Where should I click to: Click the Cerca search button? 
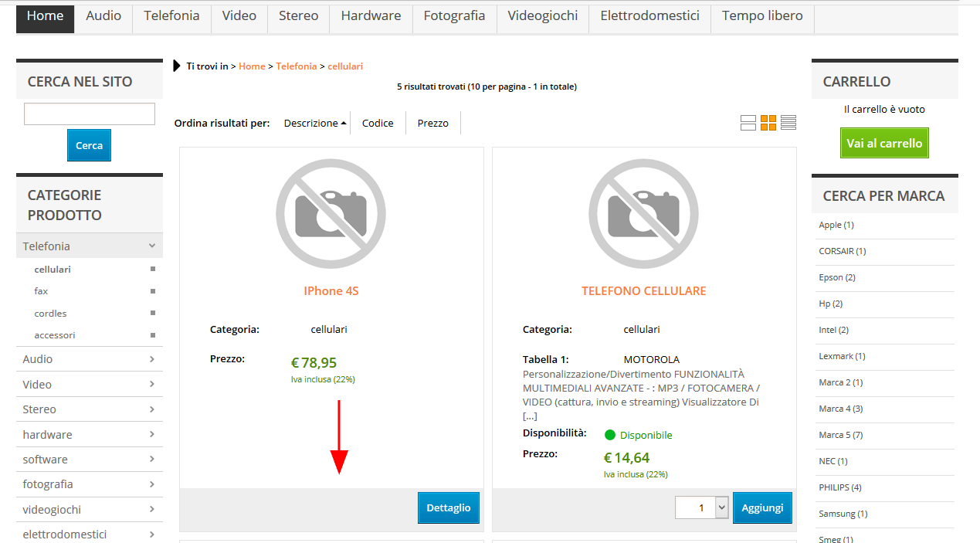(89, 145)
